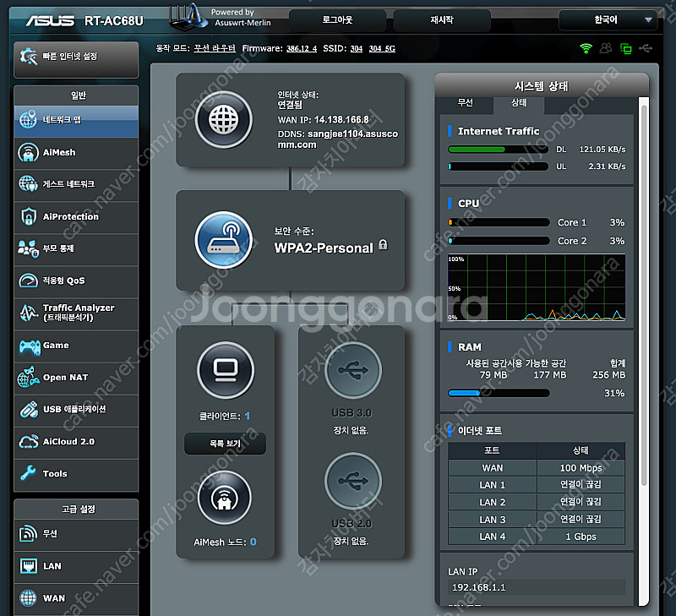The width and height of the screenshot is (676, 616).
Task: Open parental controls people icon
Action: pyautogui.click(x=28, y=248)
